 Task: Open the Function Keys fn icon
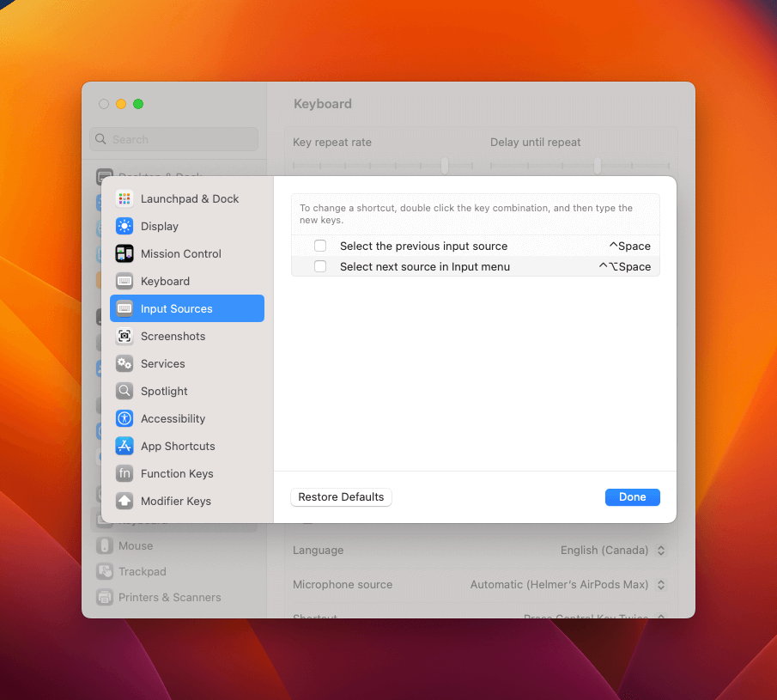point(124,474)
